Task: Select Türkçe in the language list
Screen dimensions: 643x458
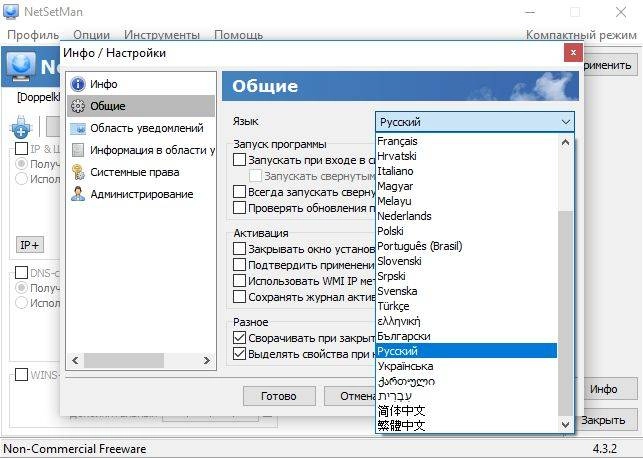Action: point(466,306)
